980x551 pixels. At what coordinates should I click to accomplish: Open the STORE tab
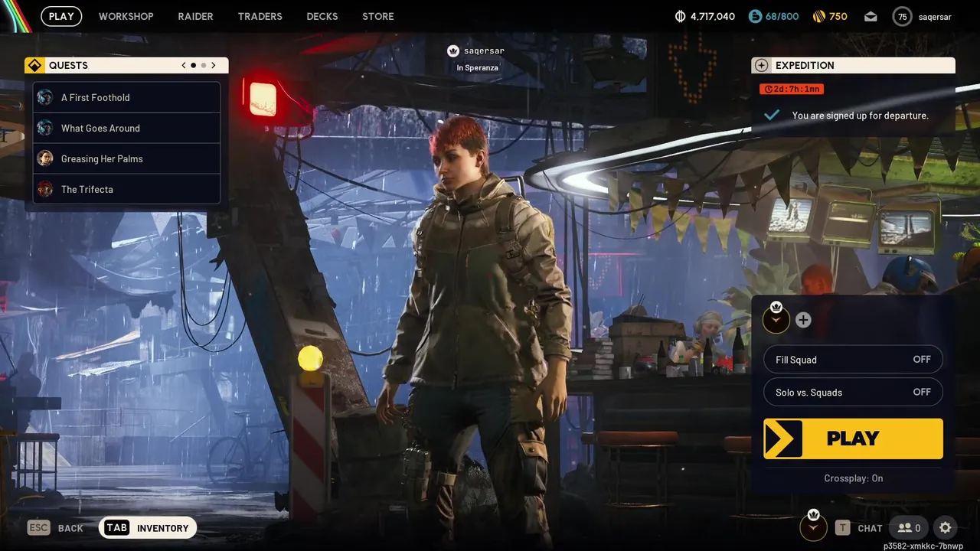377,16
